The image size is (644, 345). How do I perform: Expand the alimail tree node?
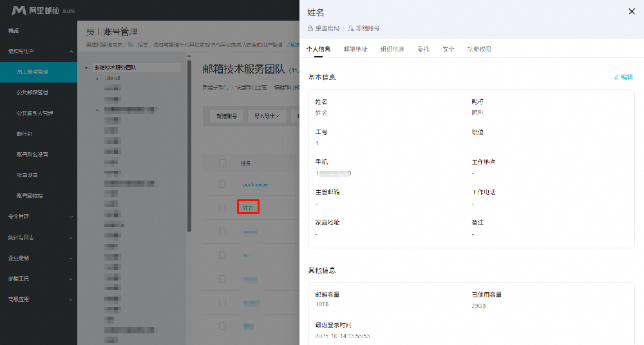[97, 78]
